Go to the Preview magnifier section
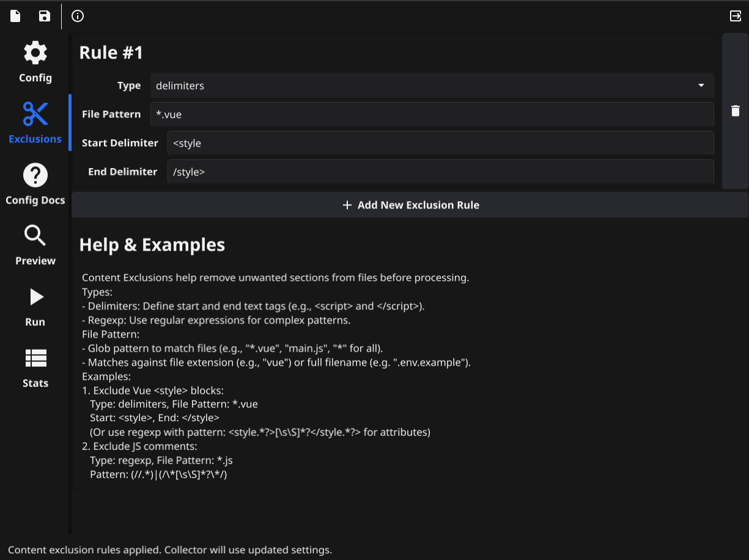The height and width of the screenshot is (560, 749). click(35, 235)
